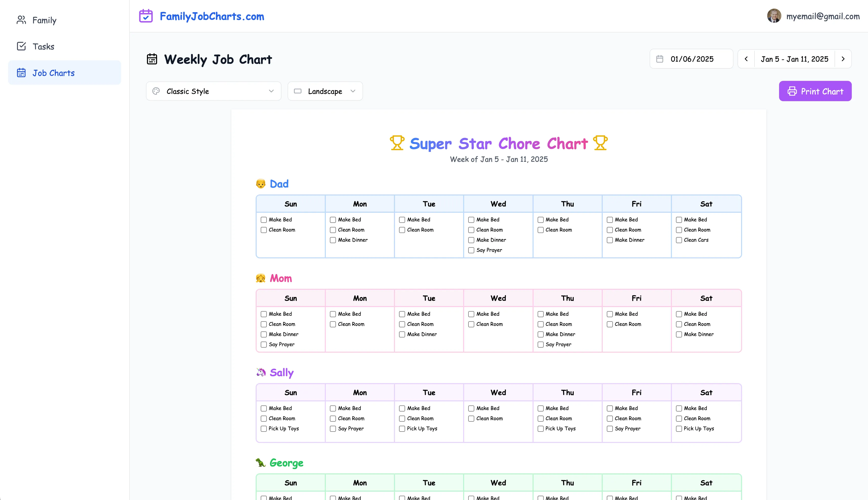Open the Classic Style dropdown
The height and width of the screenshot is (500, 868).
pos(213,91)
